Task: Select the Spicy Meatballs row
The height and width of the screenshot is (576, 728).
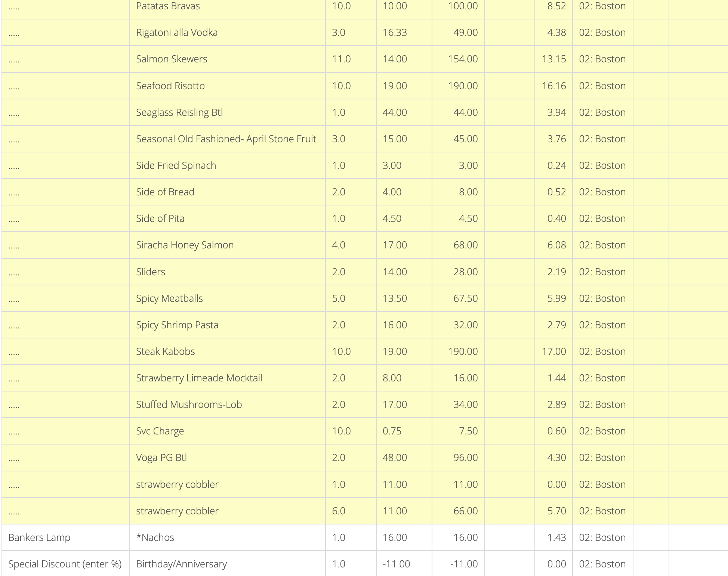Action: click(365, 298)
